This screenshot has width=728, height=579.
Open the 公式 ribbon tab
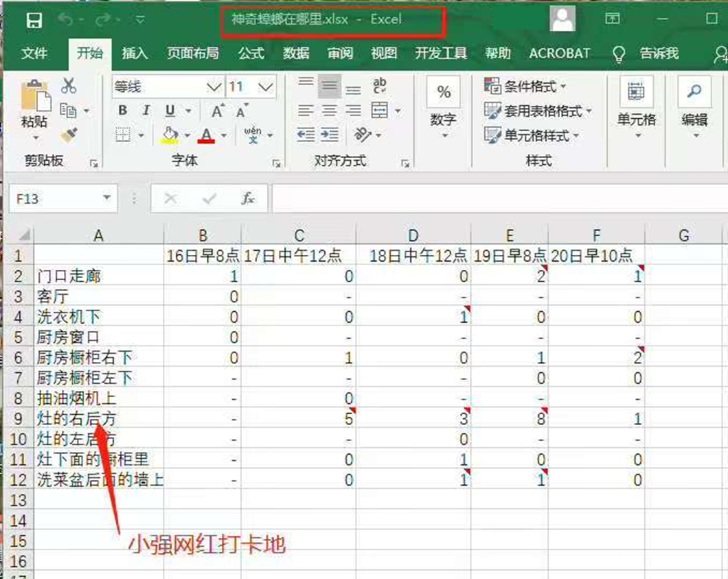251,53
